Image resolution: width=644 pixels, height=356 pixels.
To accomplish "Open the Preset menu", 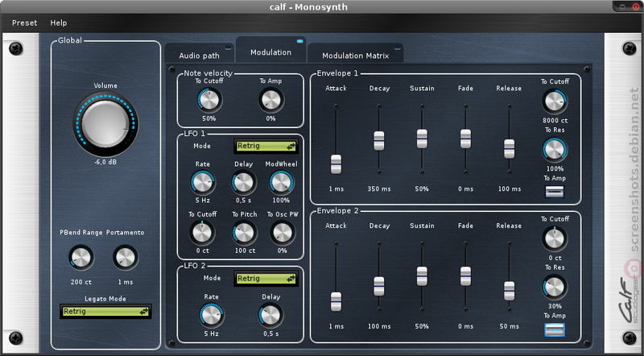I will click(x=25, y=23).
